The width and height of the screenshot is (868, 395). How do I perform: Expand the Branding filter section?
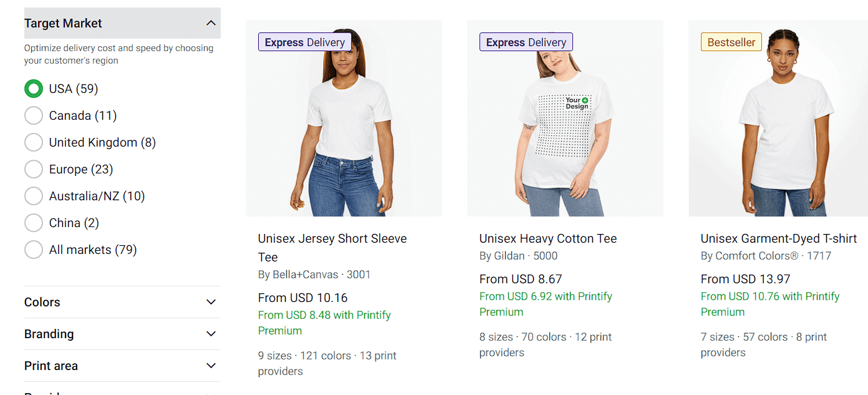pos(211,334)
